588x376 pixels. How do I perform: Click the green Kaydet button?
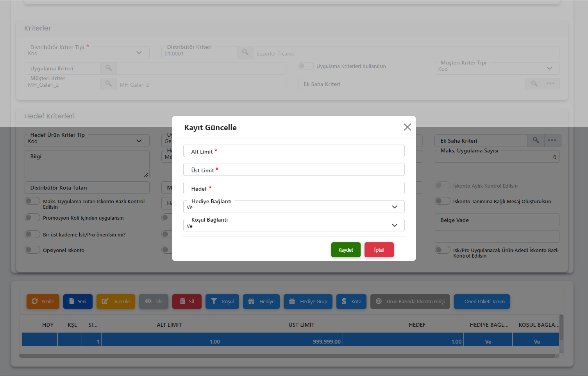346,250
